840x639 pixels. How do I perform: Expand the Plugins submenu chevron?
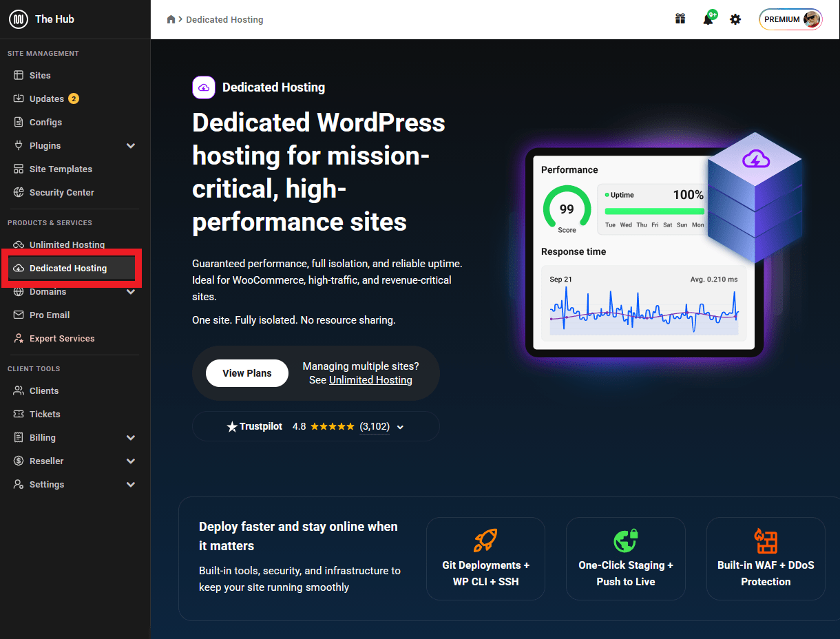(x=131, y=145)
